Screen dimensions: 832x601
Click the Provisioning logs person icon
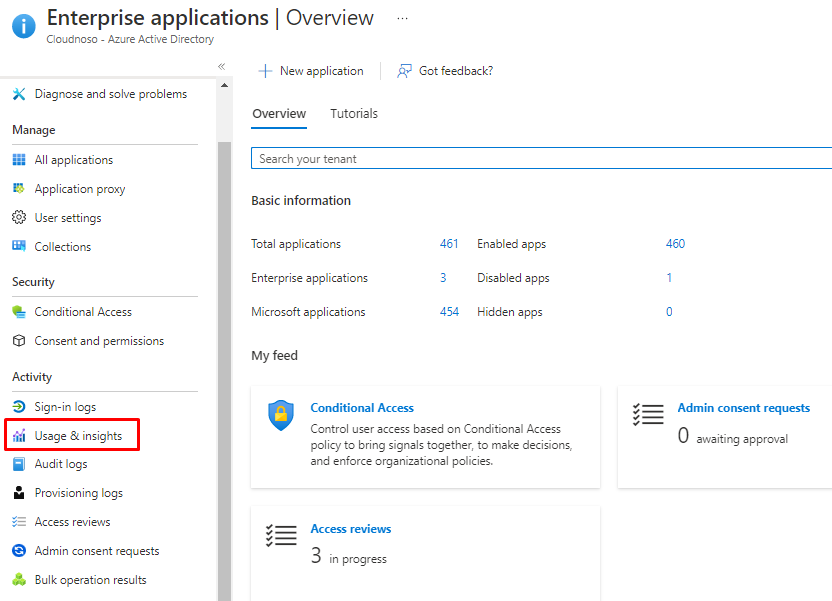coord(19,493)
